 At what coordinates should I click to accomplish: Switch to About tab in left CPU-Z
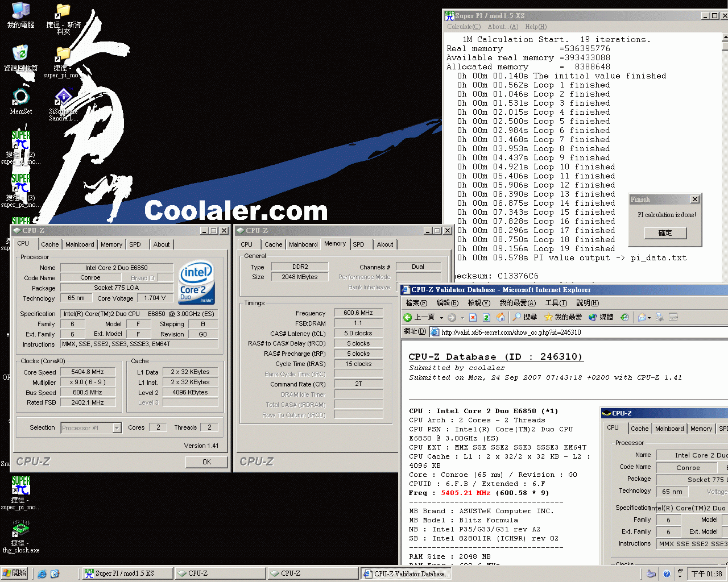coord(162,244)
